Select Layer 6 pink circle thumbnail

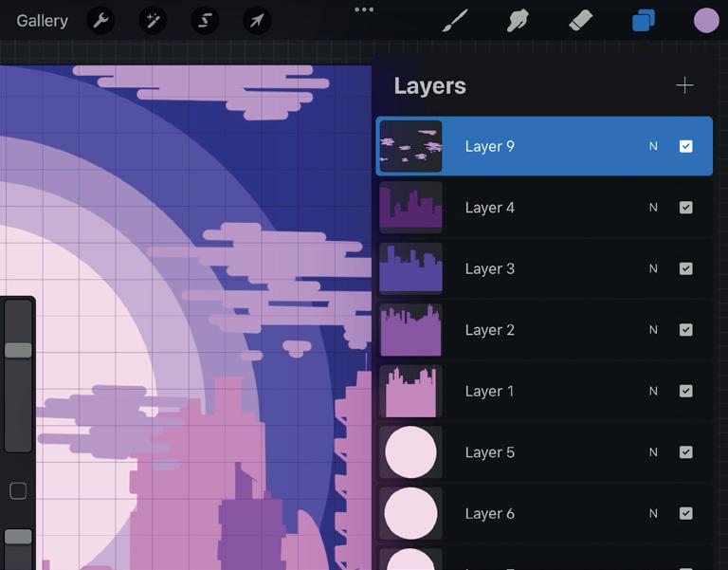(410, 513)
